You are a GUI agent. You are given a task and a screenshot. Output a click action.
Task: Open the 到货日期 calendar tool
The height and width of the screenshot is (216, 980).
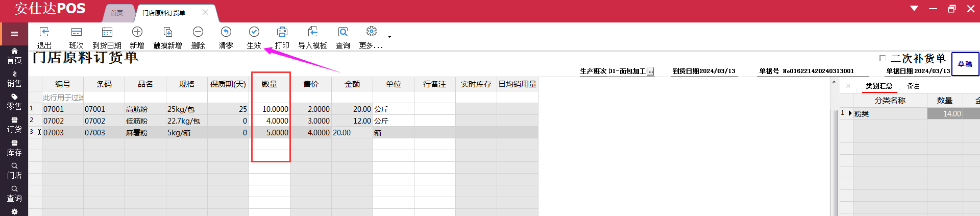[107, 32]
